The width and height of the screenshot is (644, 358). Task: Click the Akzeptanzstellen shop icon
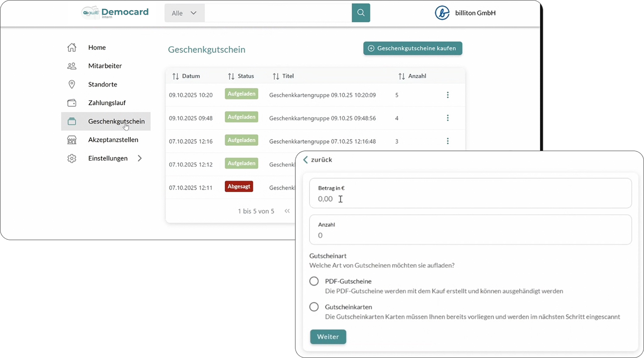(x=72, y=140)
